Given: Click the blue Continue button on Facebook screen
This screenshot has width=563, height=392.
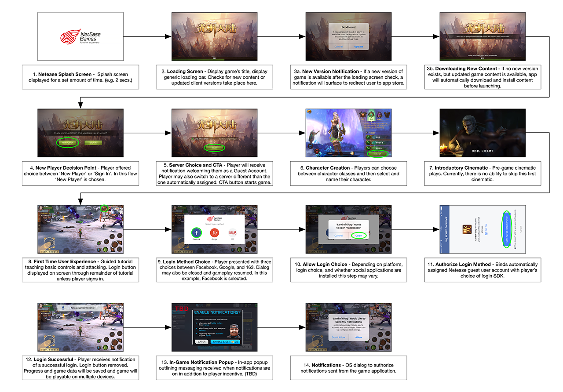Looking at the screenshot, I should pos(507,229).
